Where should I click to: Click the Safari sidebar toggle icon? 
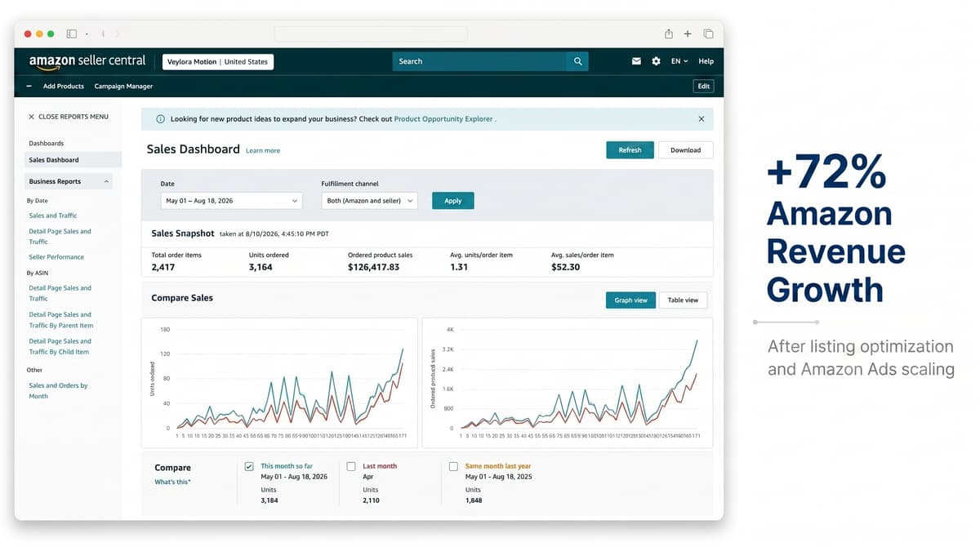point(72,33)
